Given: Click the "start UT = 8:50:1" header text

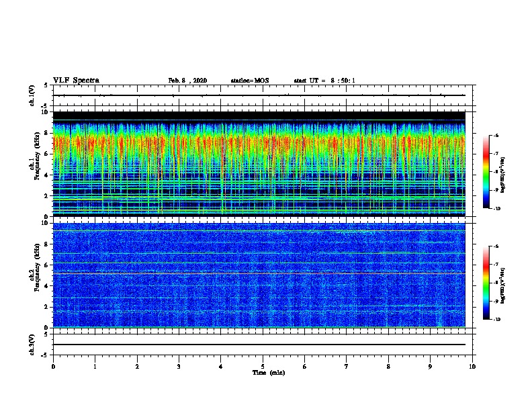Looking at the screenshot, I should (324, 81).
